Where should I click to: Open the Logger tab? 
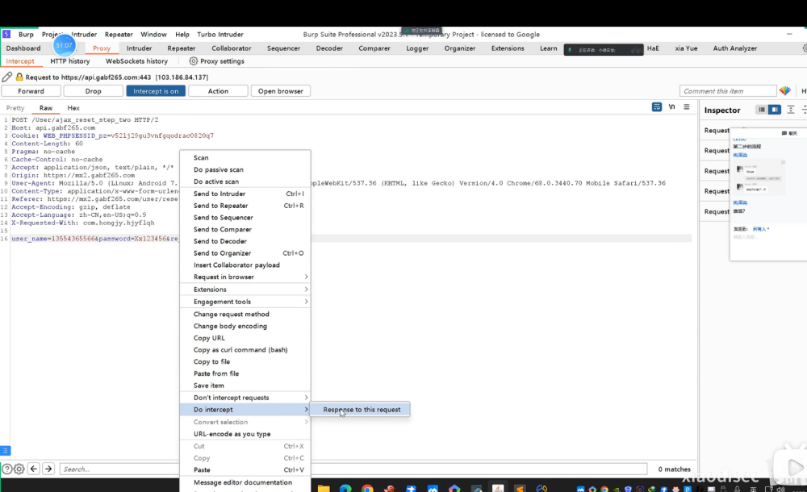point(417,48)
